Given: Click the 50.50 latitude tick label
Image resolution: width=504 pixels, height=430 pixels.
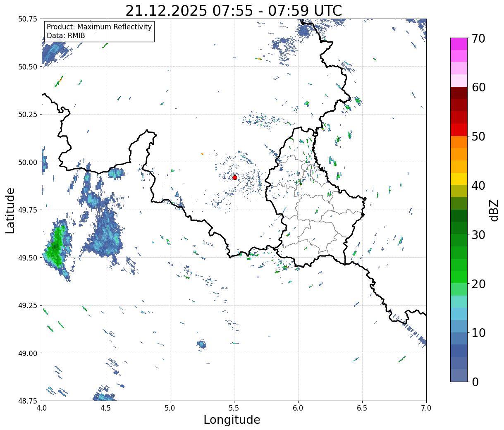Looking at the screenshot, I should (x=28, y=67).
